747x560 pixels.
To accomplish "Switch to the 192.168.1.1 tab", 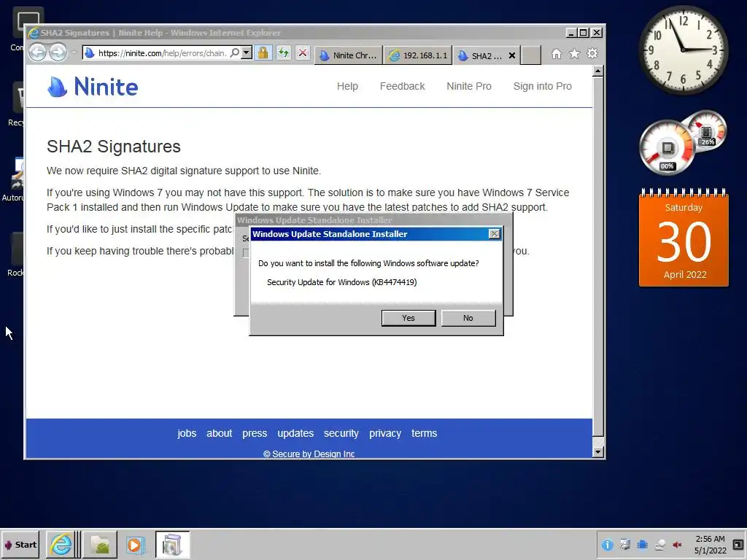I will point(418,55).
